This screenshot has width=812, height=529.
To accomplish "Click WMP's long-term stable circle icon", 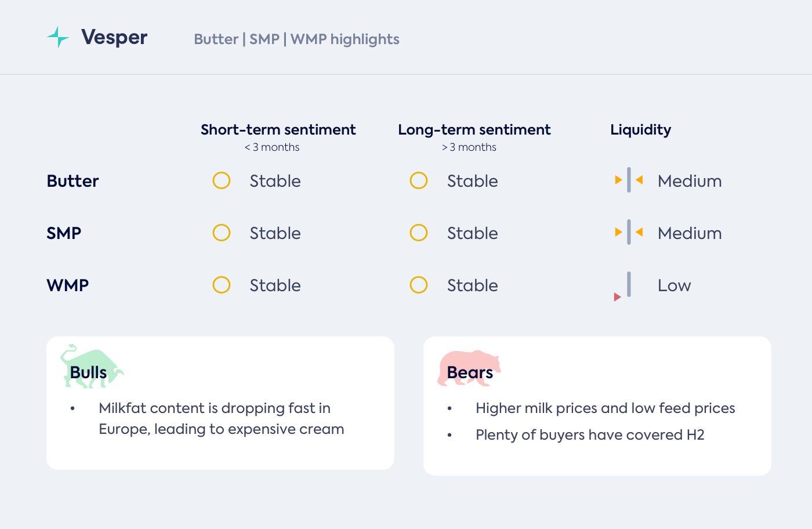I will [x=419, y=285].
